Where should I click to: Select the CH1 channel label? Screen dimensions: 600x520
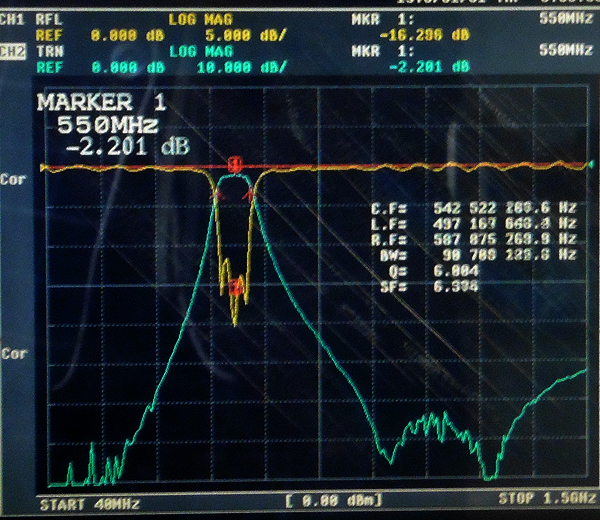click(12, 19)
